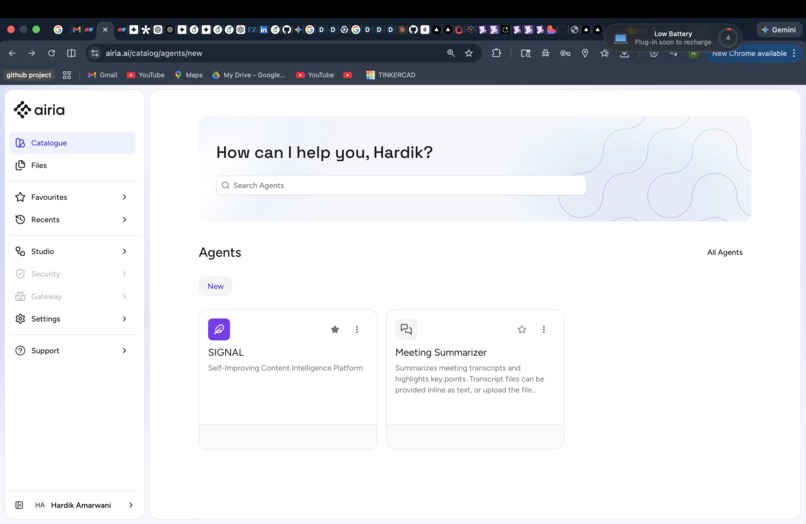Open My Drive - Google bookmark
The height and width of the screenshot is (524, 806).
(248, 75)
